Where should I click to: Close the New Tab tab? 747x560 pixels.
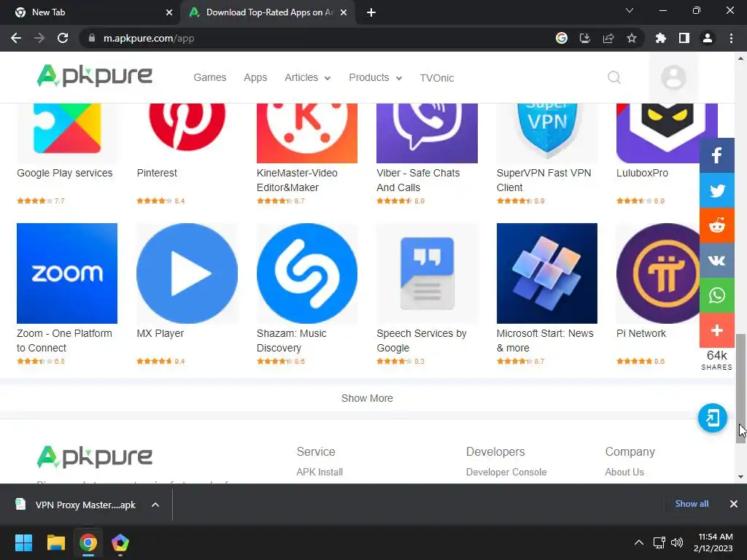pos(169,12)
